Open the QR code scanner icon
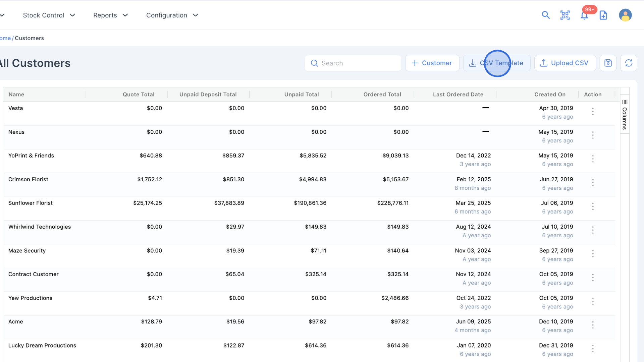Screen dimensions: 644x362 coord(565,15)
